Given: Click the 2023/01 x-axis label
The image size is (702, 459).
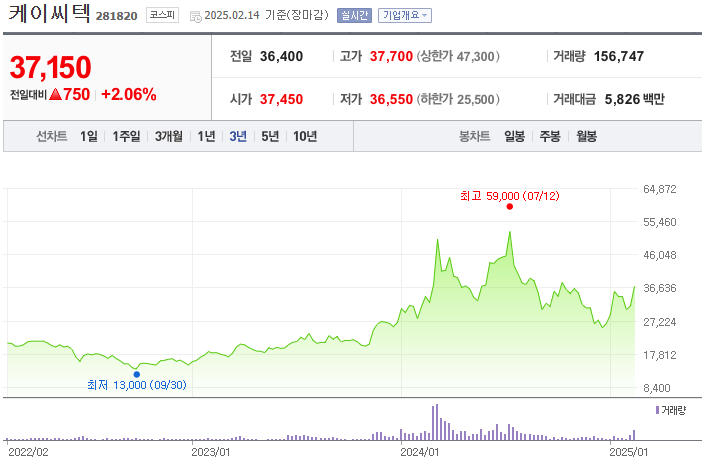Looking at the screenshot, I should tap(211, 452).
